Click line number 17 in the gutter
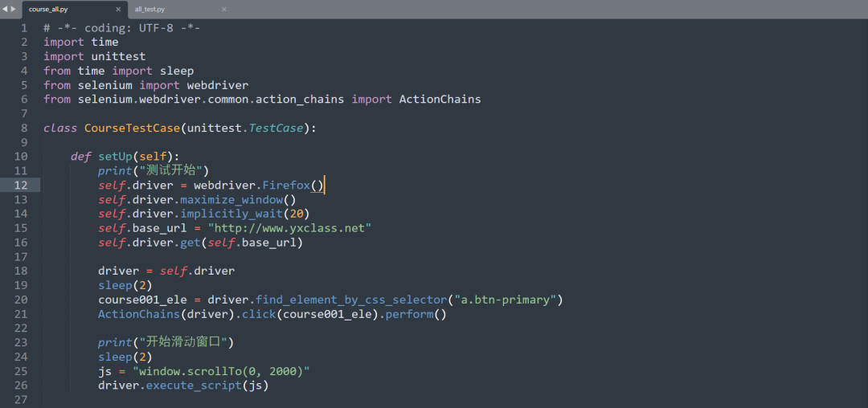This screenshot has width=868, height=408. click(x=20, y=257)
